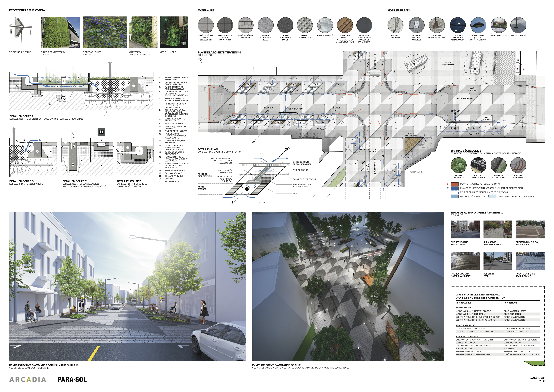Click the north arrow symbol under plan title
This screenshot has width=554, height=392.
tap(200, 61)
